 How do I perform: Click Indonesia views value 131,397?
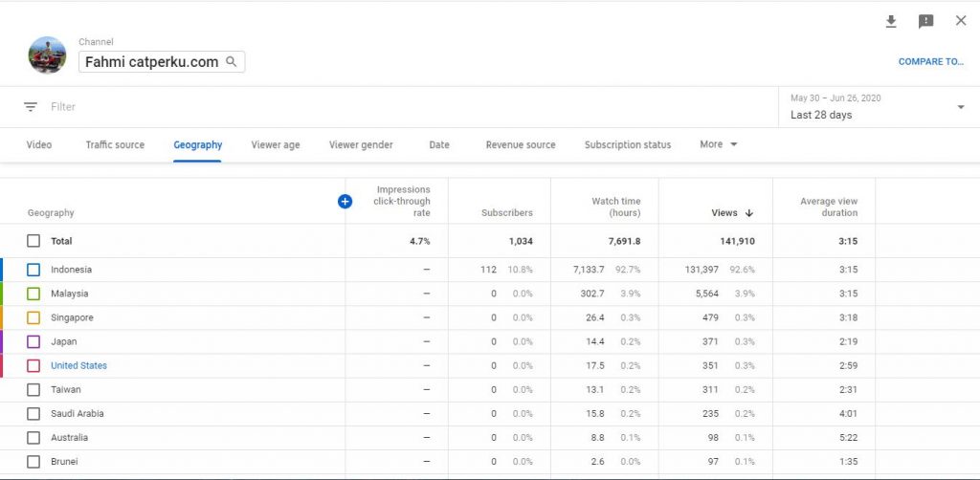pos(702,270)
